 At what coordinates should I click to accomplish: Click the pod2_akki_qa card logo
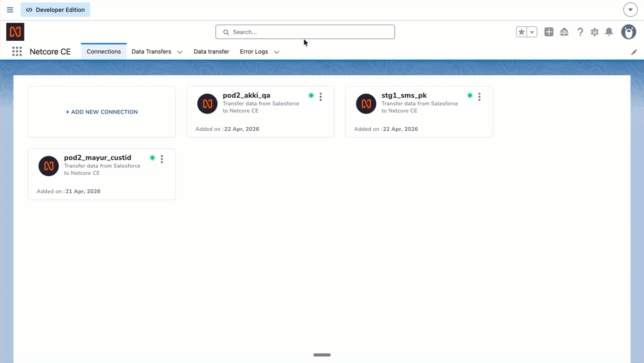(207, 104)
